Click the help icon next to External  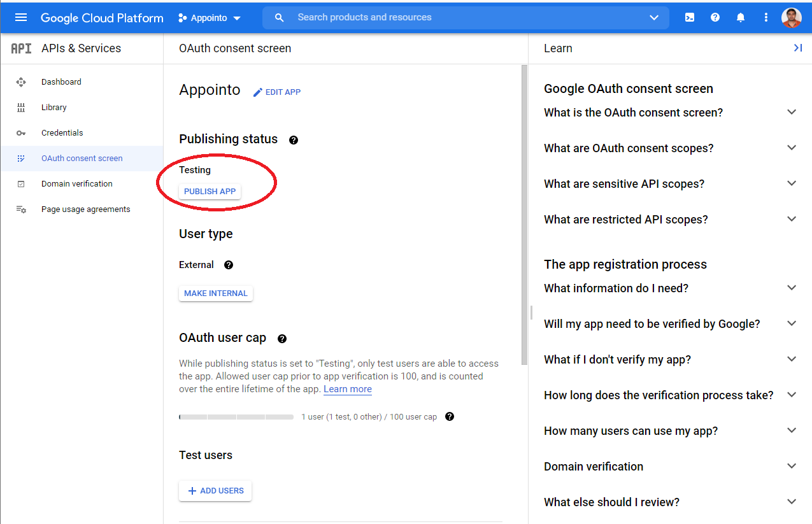[229, 265]
